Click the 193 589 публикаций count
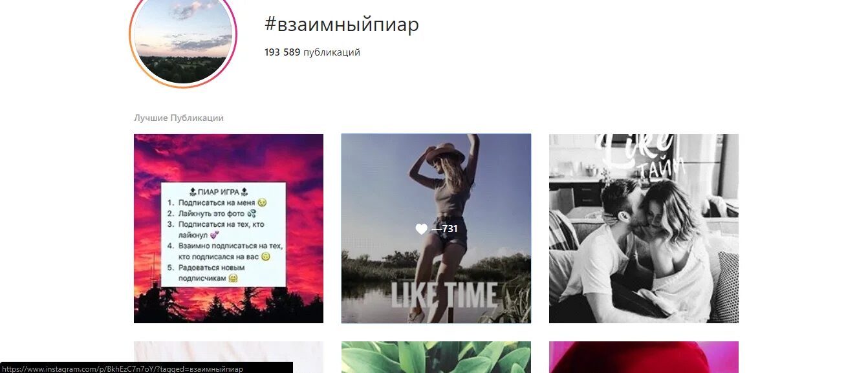Viewport: 868px width, 373px height. pos(312,52)
